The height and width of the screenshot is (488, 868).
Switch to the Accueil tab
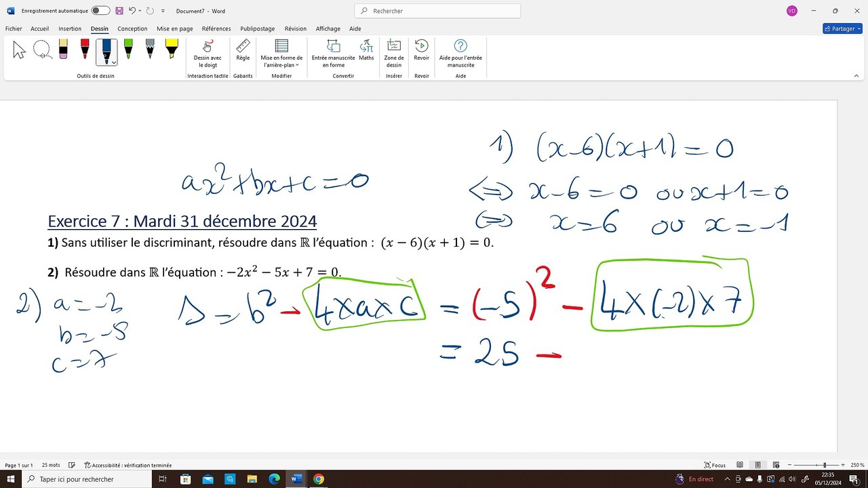(x=40, y=28)
